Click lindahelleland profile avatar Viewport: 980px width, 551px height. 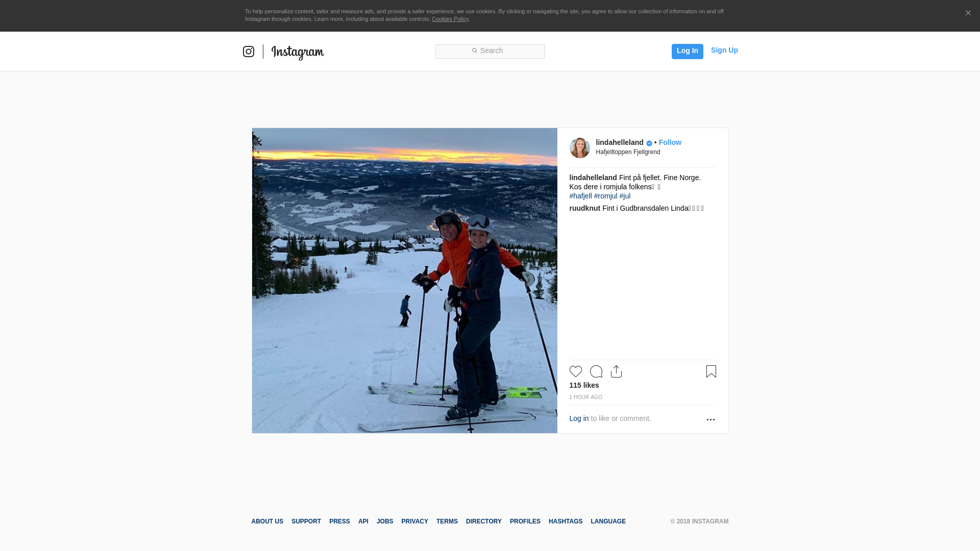pos(579,148)
